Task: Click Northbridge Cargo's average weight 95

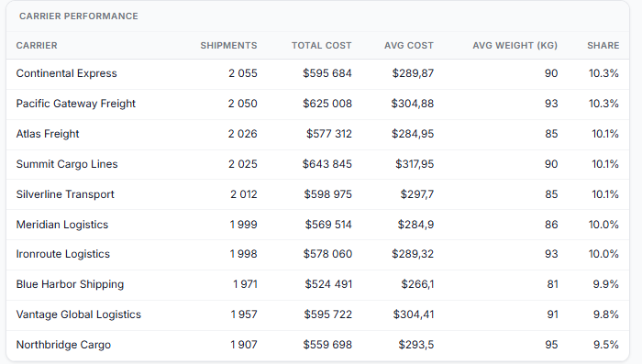Action: coord(551,345)
